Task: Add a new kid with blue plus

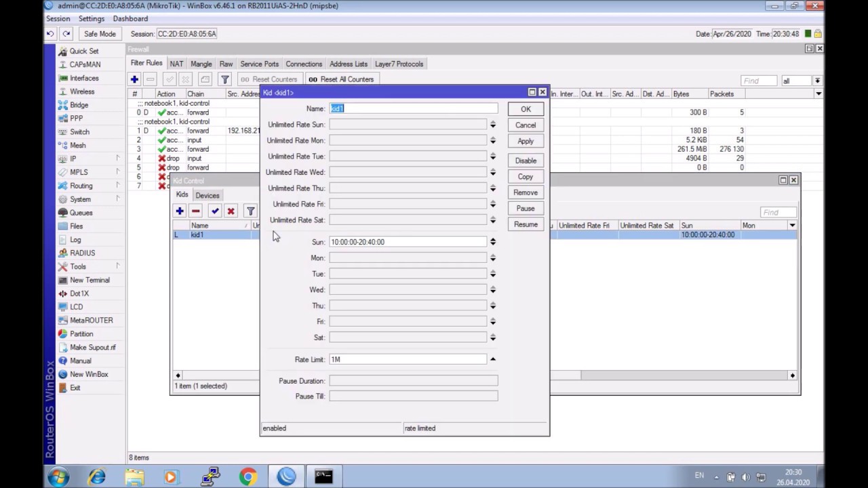Action: tap(180, 211)
